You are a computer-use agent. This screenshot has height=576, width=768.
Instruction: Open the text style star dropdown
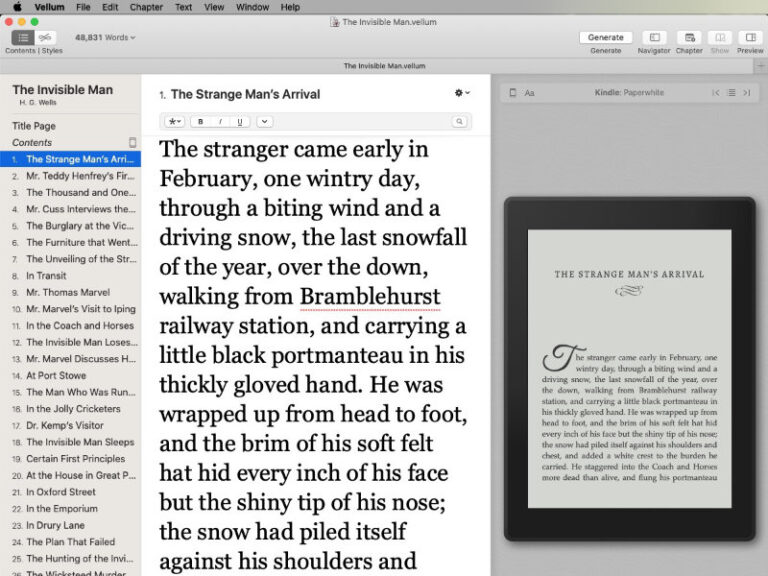click(x=175, y=121)
